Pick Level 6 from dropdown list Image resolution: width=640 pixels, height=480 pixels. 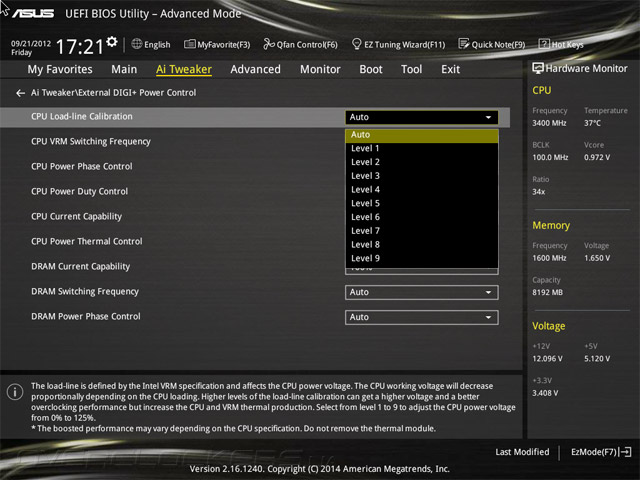click(x=422, y=217)
